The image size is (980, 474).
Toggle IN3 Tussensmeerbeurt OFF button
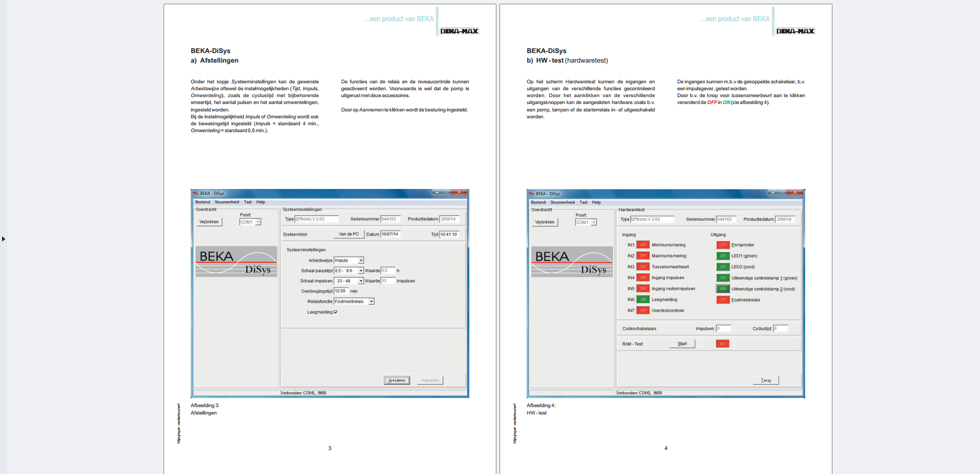tap(643, 267)
